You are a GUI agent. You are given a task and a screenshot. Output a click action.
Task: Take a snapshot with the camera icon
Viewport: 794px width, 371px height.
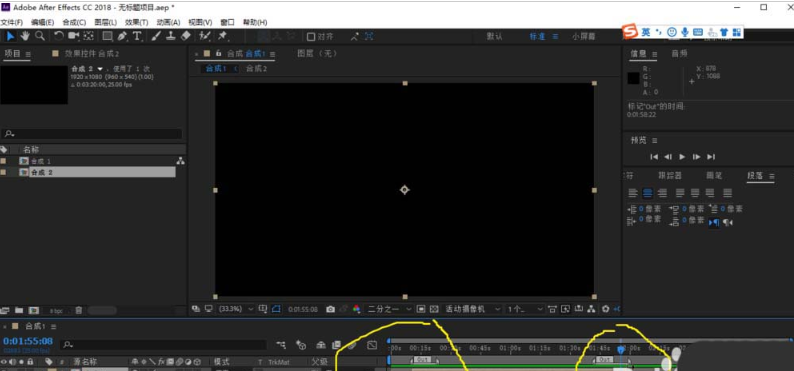click(x=331, y=309)
